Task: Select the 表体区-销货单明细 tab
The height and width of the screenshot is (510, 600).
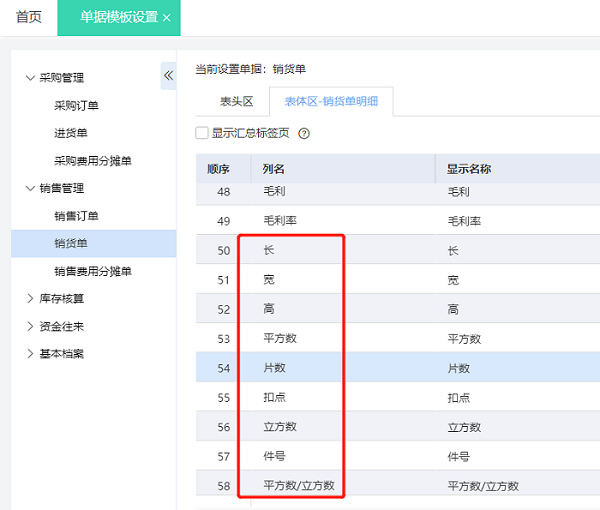Action: [x=331, y=102]
